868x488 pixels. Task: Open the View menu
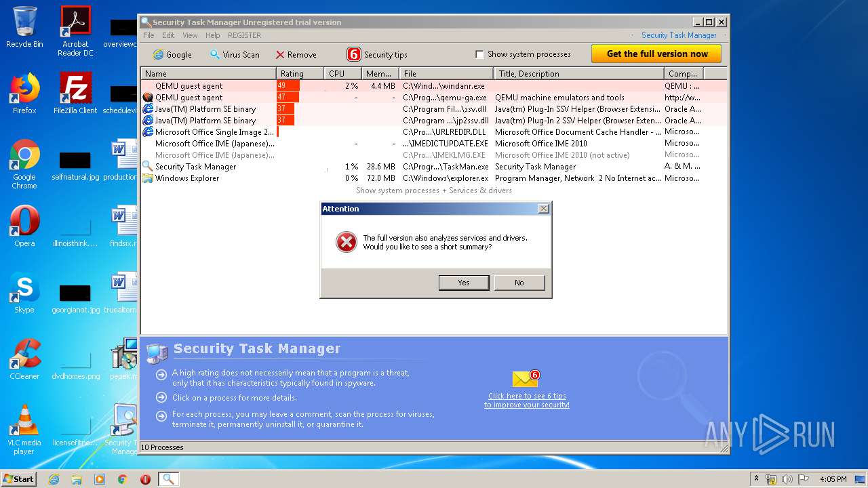(x=190, y=35)
